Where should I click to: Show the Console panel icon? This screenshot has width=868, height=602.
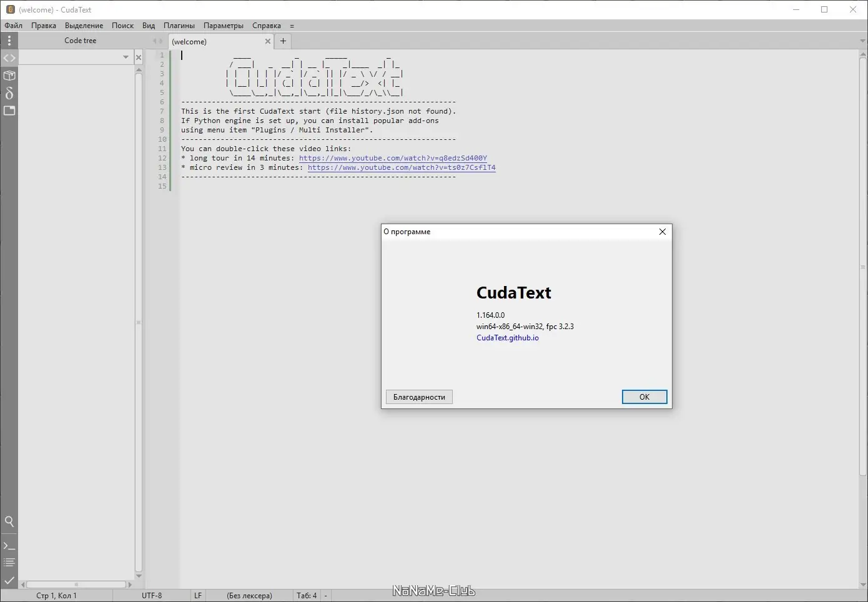pyautogui.click(x=9, y=545)
